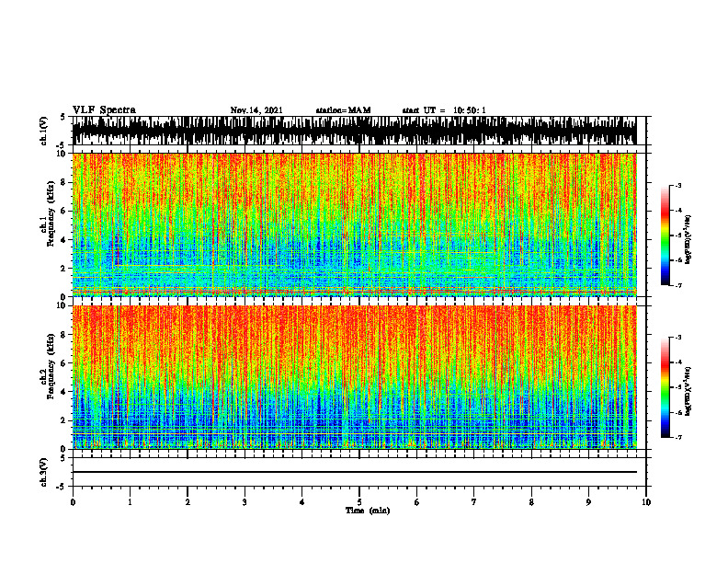Image resolution: width=728 pixels, height=563 pixels.
Task: Click time axis tick label "3"
Action: click(x=245, y=502)
